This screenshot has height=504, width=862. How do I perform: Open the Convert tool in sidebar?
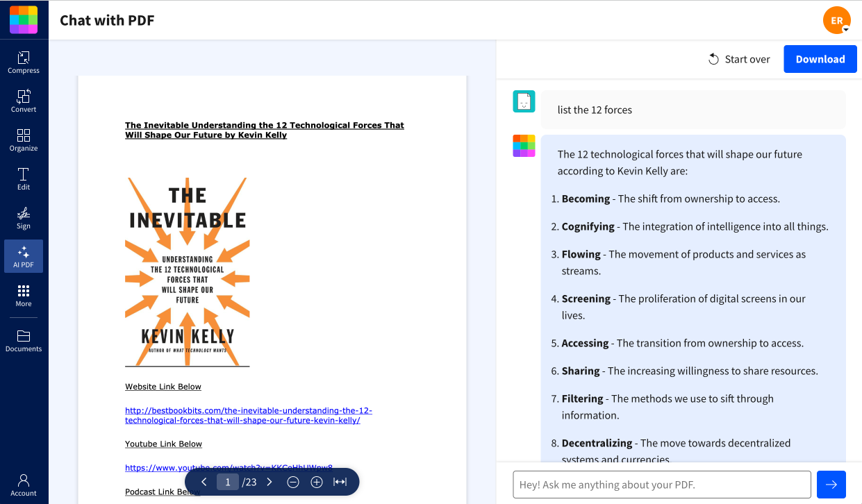tap(24, 101)
